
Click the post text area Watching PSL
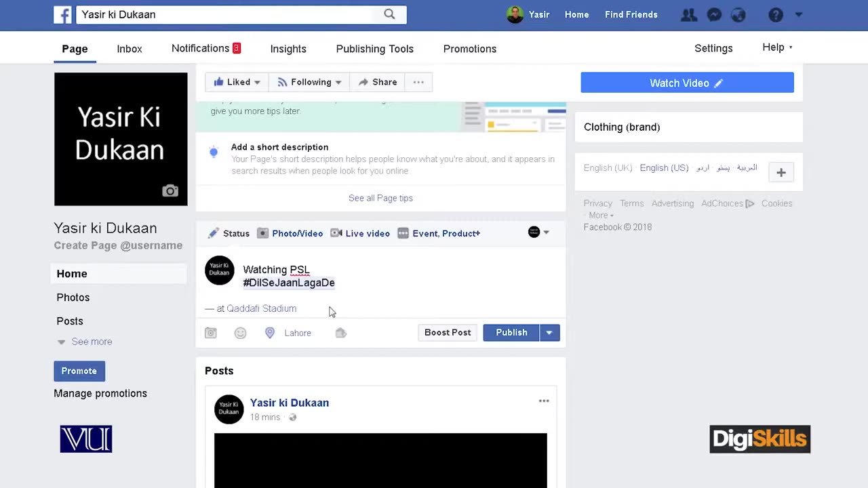(x=277, y=270)
